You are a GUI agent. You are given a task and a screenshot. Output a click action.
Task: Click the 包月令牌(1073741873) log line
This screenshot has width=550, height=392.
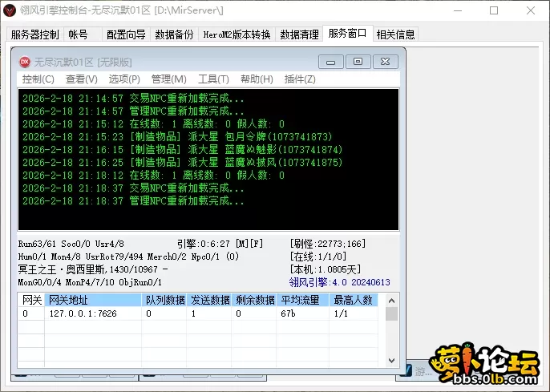pos(177,136)
